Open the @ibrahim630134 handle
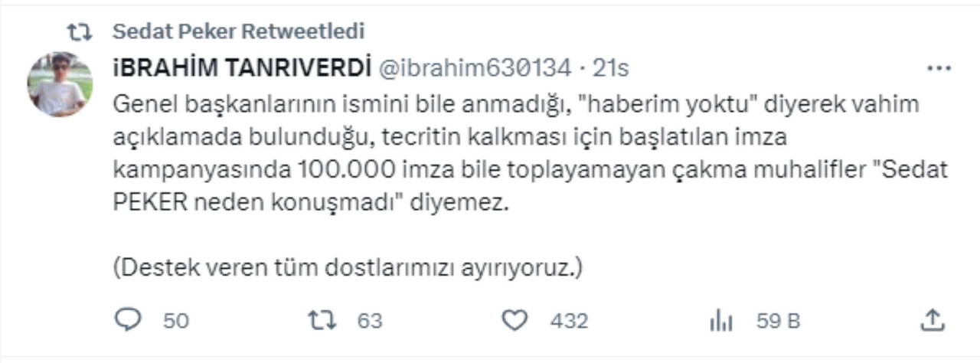980x363 pixels. (475, 68)
